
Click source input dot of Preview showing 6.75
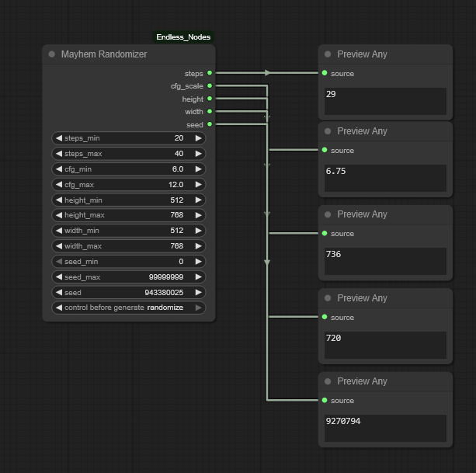(325, 151)
